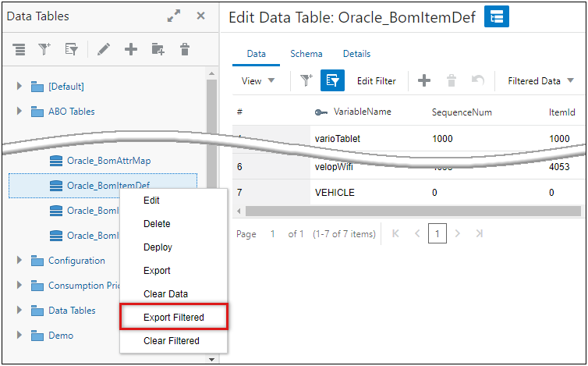This screenshot has width=588, height=366.
Task: Open the ABO Tables folder label
Action: coord(71,112)
